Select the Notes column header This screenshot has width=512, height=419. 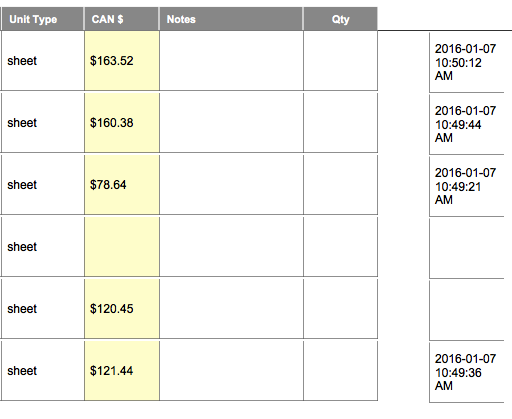[x=231, y=19]
